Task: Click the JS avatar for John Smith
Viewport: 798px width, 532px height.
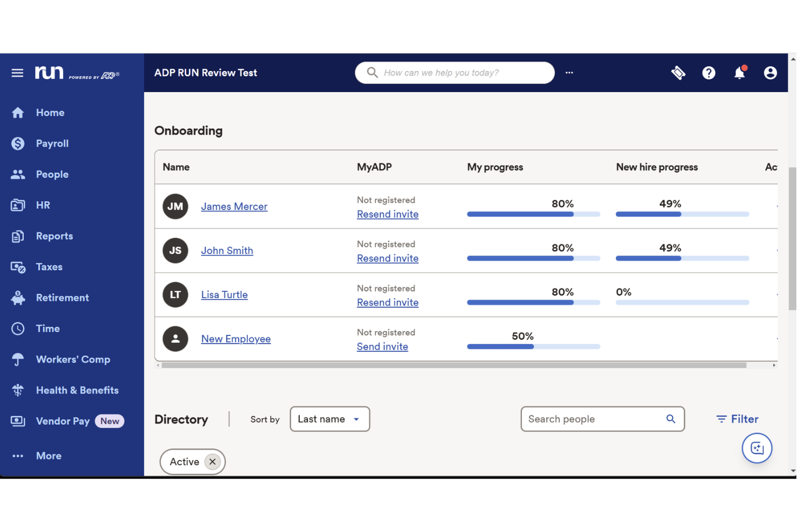Action: coord(175,251)
